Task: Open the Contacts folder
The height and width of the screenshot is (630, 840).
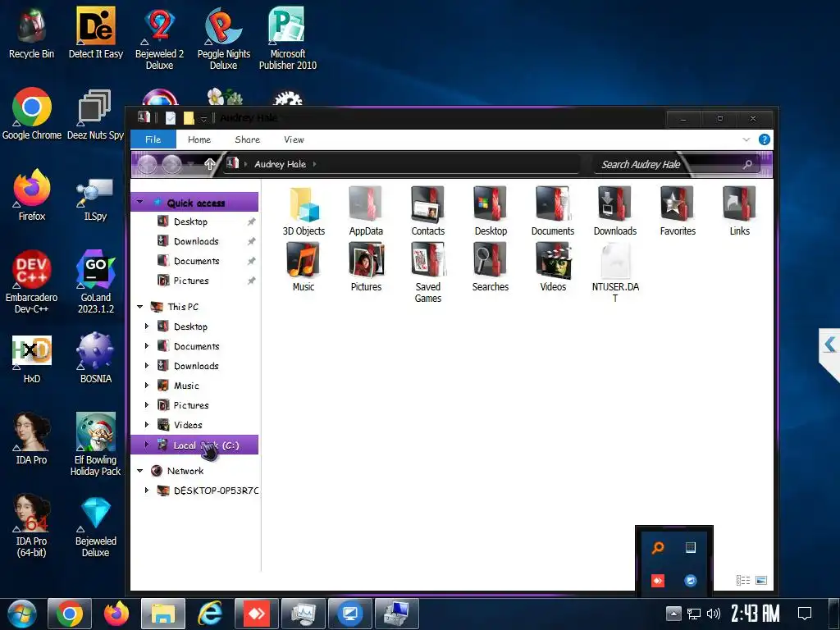Action: [427, 211]
